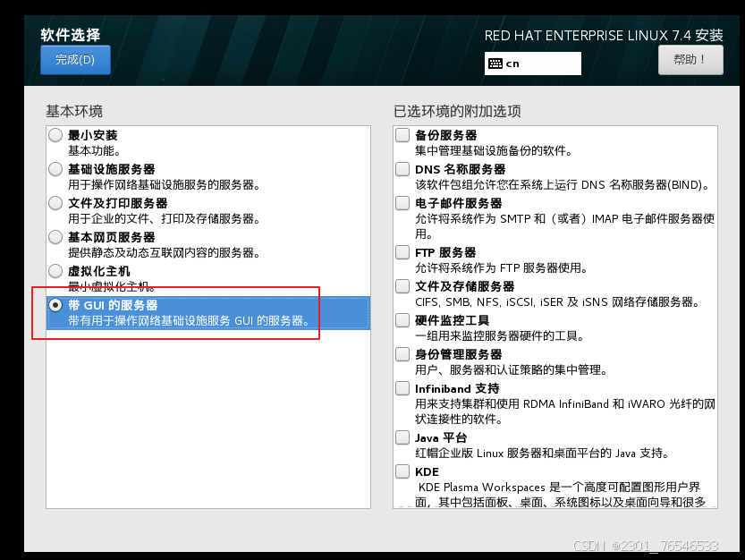The image size is (745, 560).
Task: Tick the Infiniband 支持 checkbox
Action: pyautogui.click(x=402, y=388)
